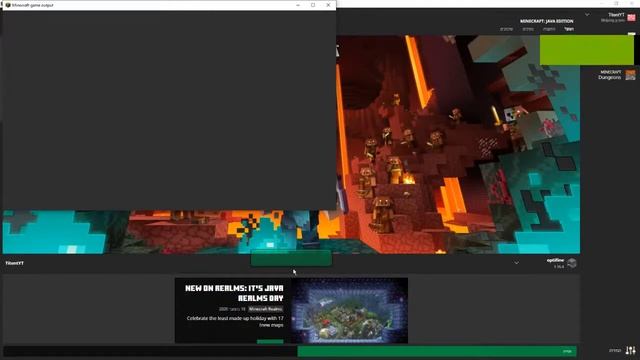Select the highlighted tab under Minecraft: Java Edition
Image resolution: width=640 pixels, height=360 pixels.
point(569,29)
